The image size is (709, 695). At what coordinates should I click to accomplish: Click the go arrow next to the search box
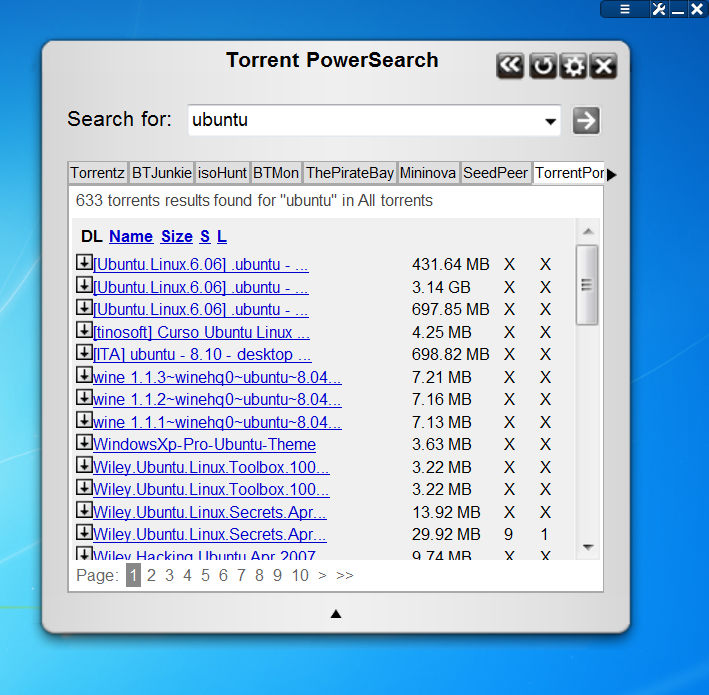pyautogui.click(x=586, y=121)
